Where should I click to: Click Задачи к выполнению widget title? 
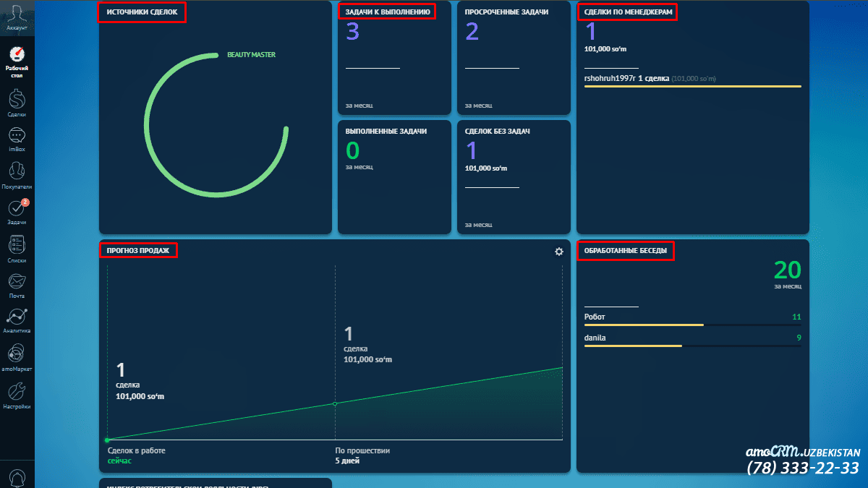tap(388, 12)
